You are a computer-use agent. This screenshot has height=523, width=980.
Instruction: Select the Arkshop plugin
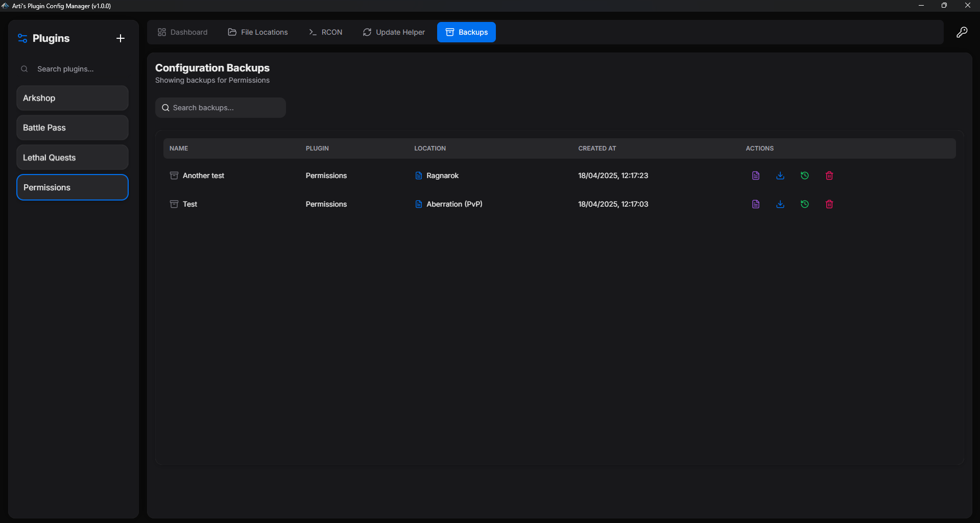pyautogui.click(x=73, y=98)
